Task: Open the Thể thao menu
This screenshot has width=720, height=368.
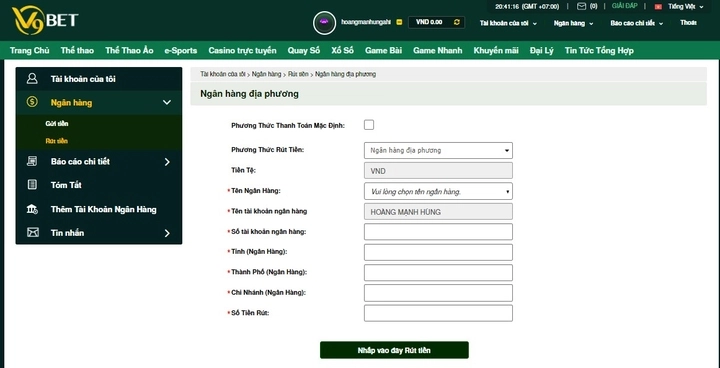Action: click(x=77, y=51)
